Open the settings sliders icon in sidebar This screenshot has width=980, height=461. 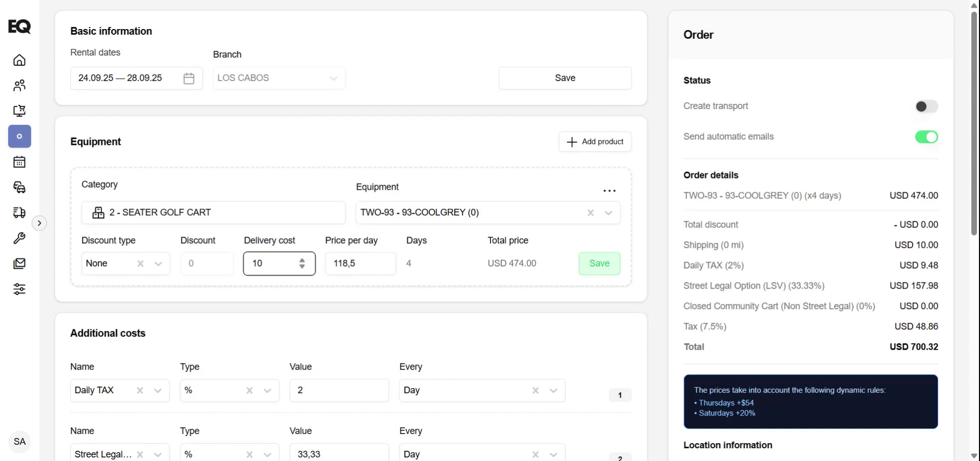tap(19, 289)
